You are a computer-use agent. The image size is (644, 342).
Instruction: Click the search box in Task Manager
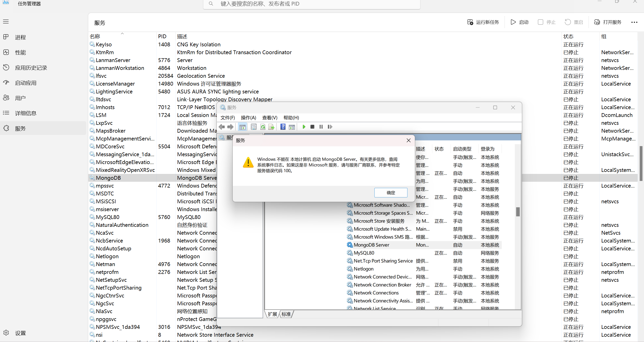[x=311, y=4]
